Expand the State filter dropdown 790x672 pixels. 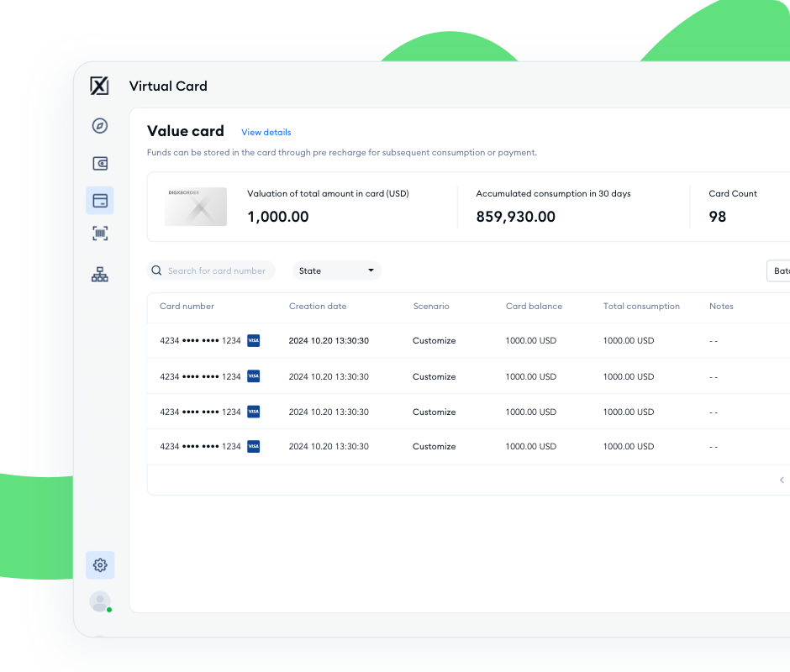click(x=336, y=270)
